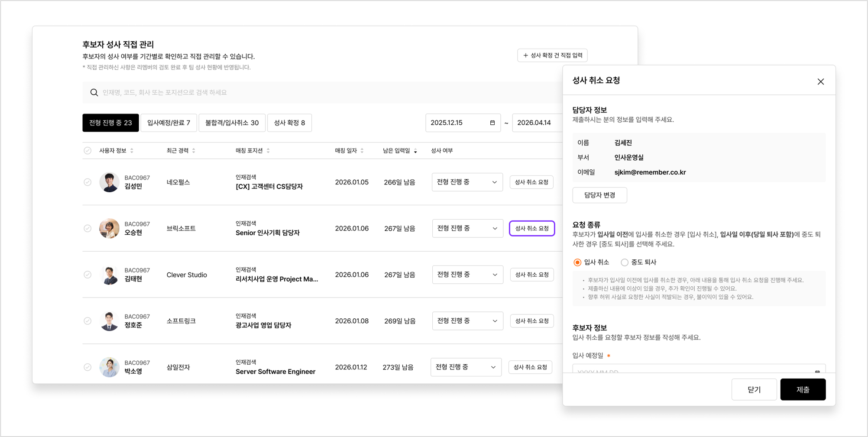Image resolution: width=868 pixels, height=437 pixels.
Task: Click 김성민's profile photo
Action: (109, 182)
